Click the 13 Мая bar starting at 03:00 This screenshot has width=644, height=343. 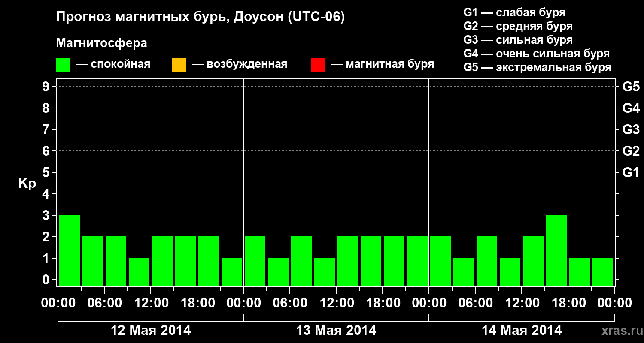278,272
